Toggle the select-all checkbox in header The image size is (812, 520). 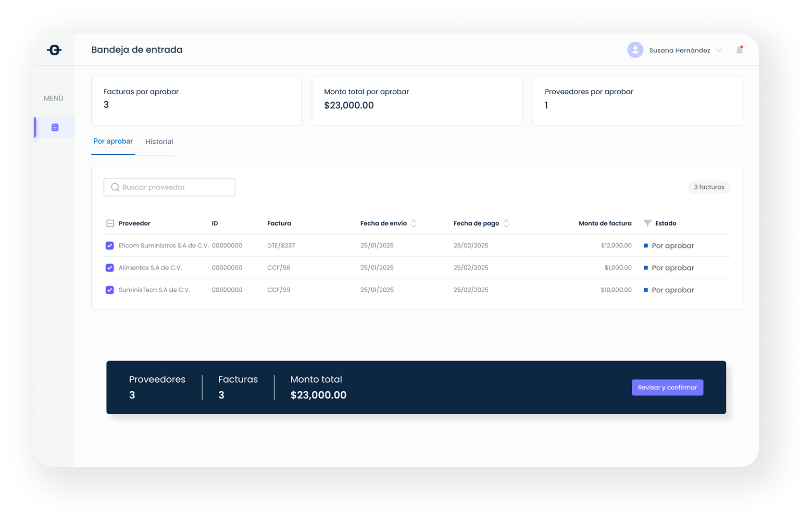[110, 223]
